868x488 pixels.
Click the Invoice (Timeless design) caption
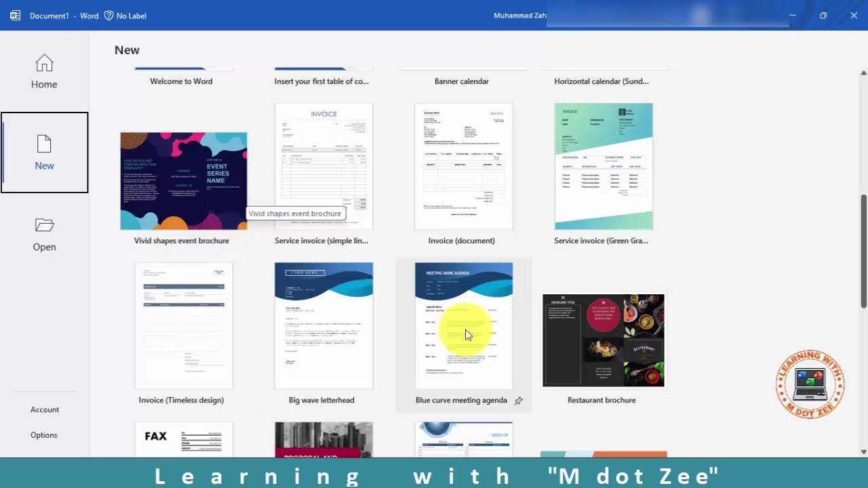pos(181,400)
